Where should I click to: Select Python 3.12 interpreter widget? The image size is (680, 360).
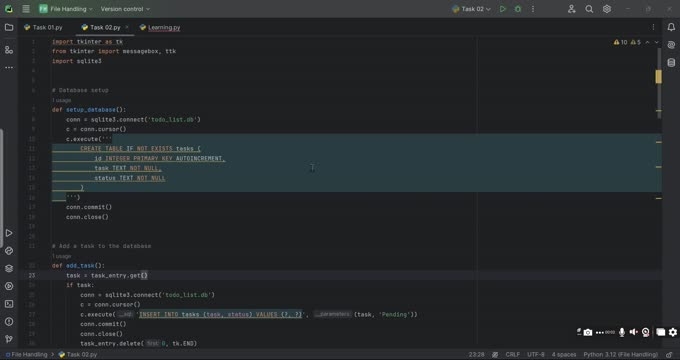(621, 355)
